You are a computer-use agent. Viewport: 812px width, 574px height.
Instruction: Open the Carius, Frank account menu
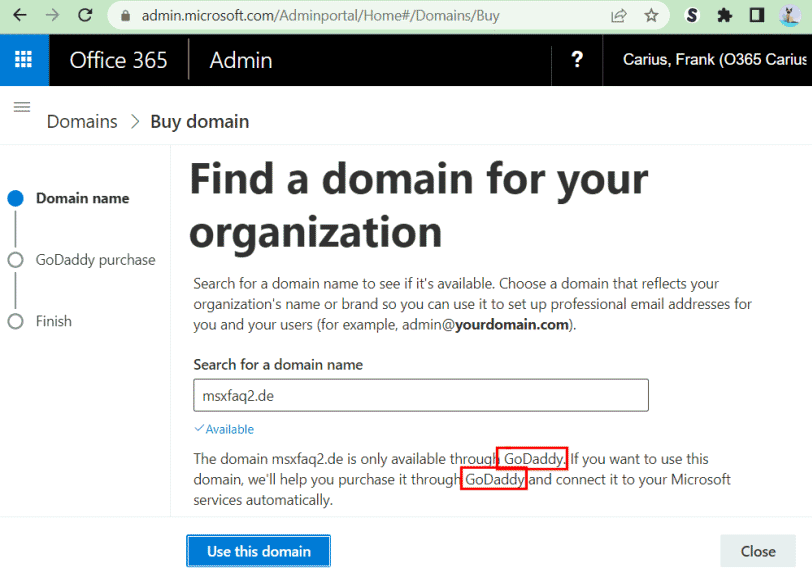click(715, 60)
